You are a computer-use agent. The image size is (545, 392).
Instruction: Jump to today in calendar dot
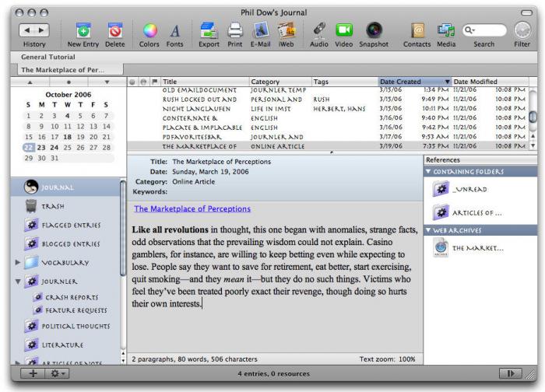coord(69,82)
